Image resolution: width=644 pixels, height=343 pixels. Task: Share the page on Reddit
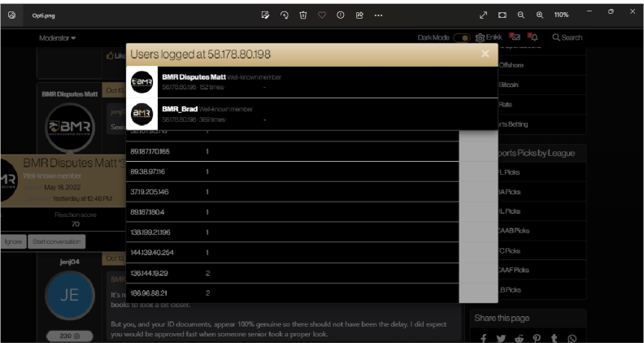click(x=519, y=338)
